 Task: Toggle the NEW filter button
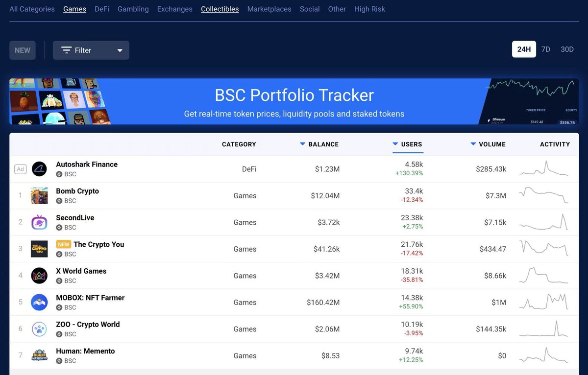point(23,50)
